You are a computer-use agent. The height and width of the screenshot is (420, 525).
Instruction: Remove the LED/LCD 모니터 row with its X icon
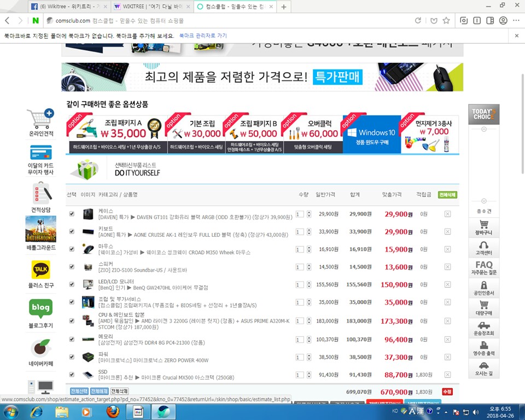447,284
